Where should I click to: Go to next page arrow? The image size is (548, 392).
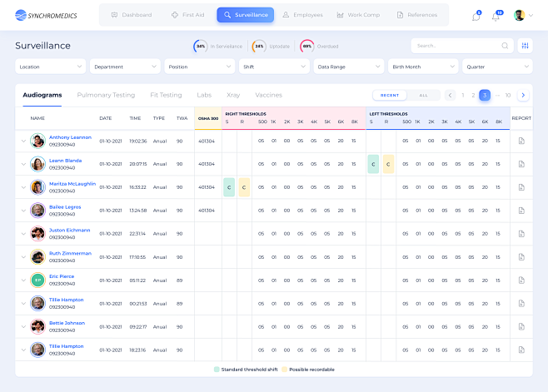tap(522, 96)
